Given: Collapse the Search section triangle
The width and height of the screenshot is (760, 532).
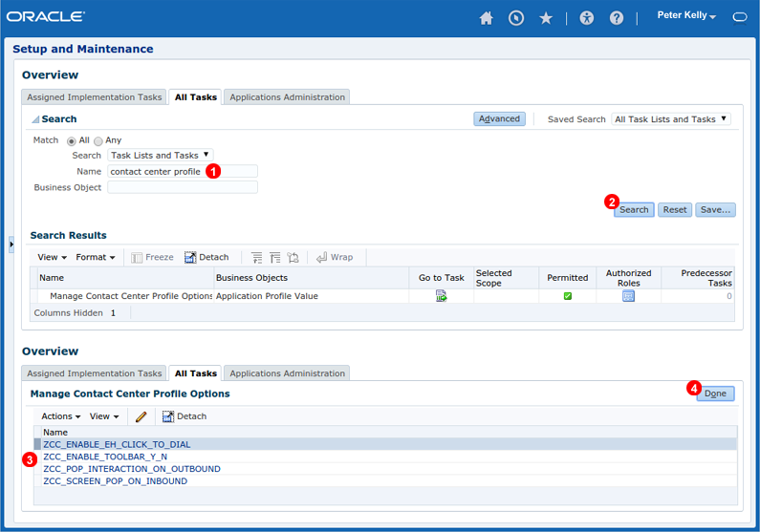Looking at the screenshot, I should [x=35, y=119].
